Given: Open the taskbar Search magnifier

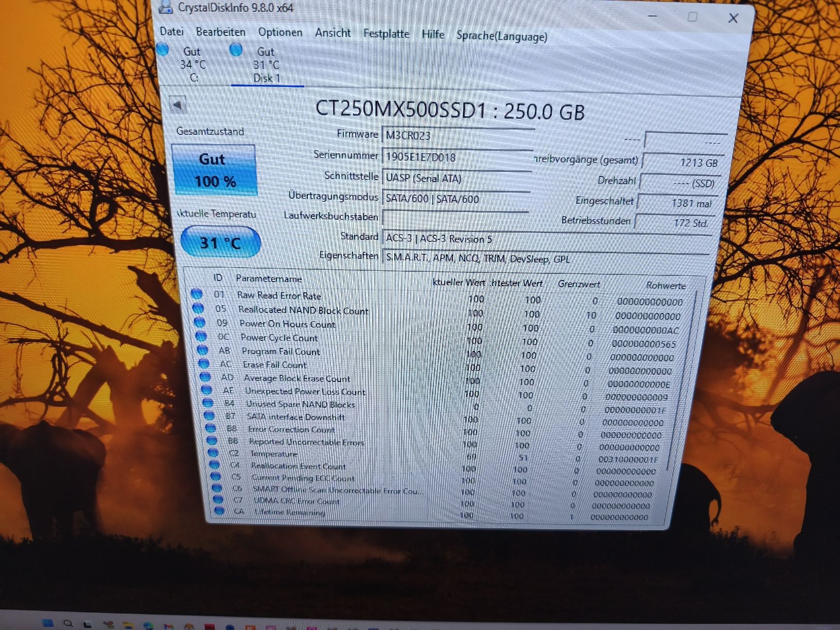Looking at the screenshot, I should tap(68, 623).
